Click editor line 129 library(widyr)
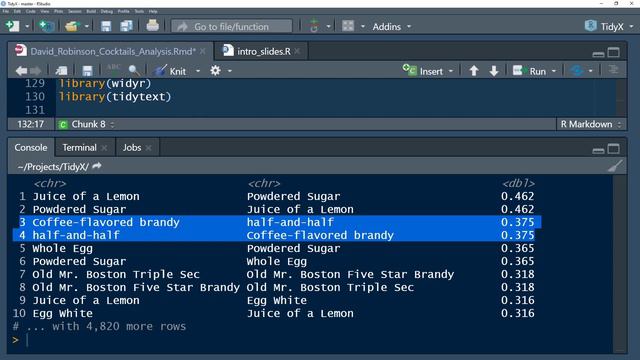Viewport: 640px width, 360px height. pos(105,83)
